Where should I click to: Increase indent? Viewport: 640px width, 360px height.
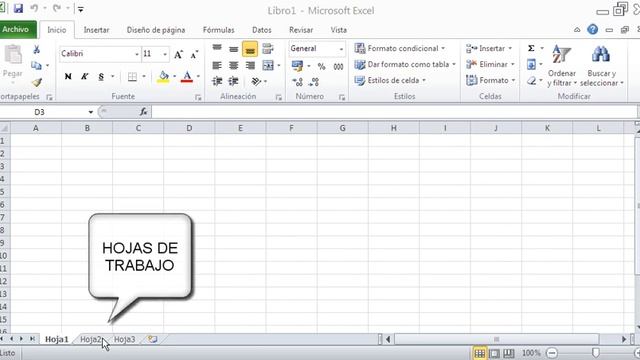[x=233, y=81]
